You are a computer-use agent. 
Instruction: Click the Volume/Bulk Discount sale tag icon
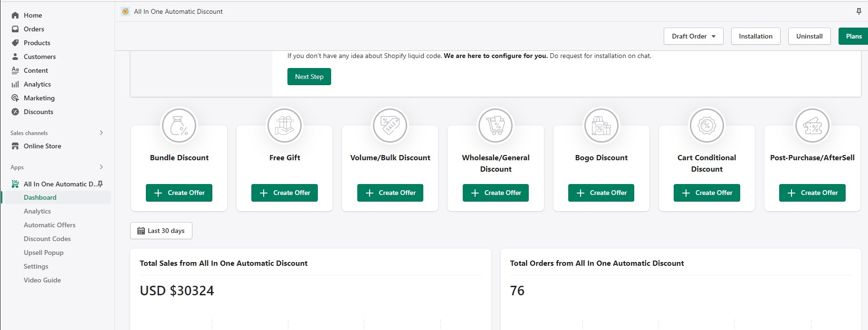[390, 126]
